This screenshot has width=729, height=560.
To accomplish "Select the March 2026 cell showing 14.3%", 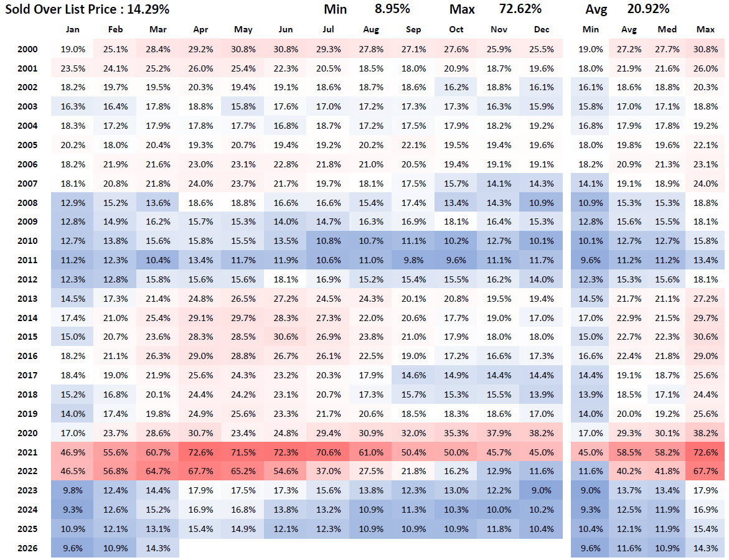I will pos(158,548).
